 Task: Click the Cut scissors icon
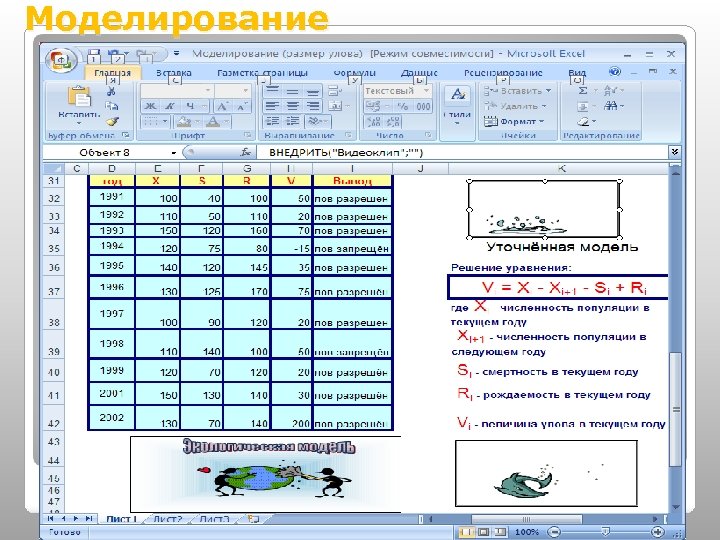[x=112, y=91]
